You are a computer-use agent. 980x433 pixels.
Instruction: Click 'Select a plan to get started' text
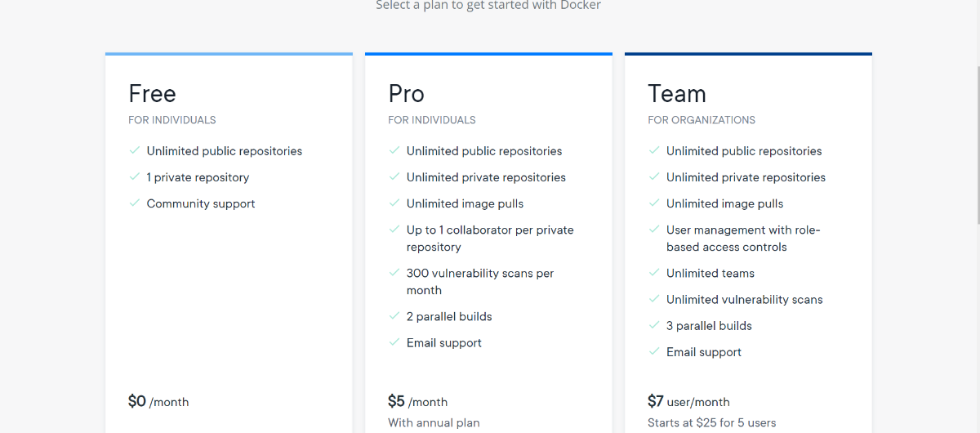click(488, 6)
